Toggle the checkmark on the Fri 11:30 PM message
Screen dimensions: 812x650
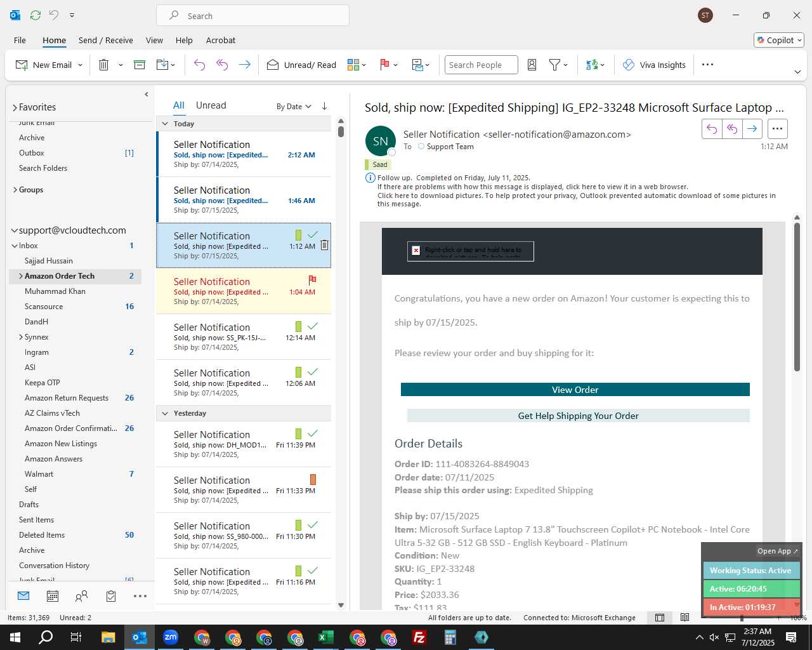[312, 525]
